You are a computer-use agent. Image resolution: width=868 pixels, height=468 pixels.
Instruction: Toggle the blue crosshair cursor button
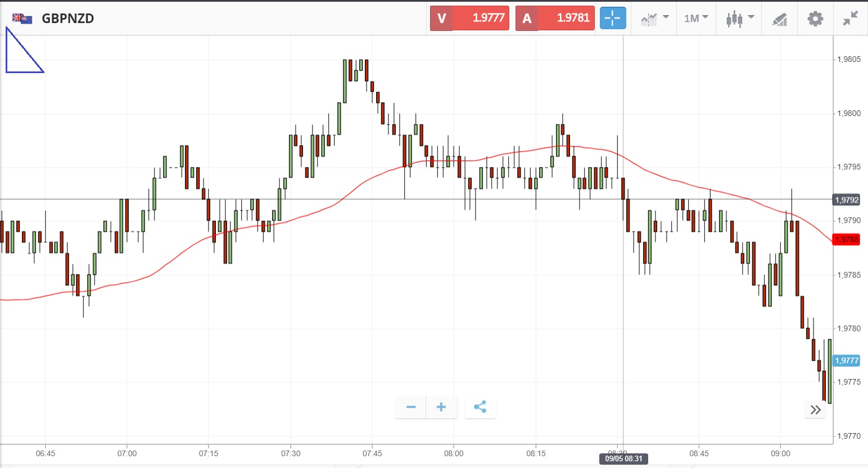tap(613, 18)
